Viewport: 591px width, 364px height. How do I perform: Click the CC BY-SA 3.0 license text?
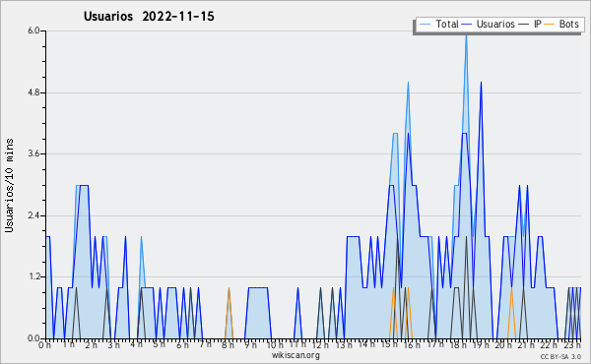560,357
